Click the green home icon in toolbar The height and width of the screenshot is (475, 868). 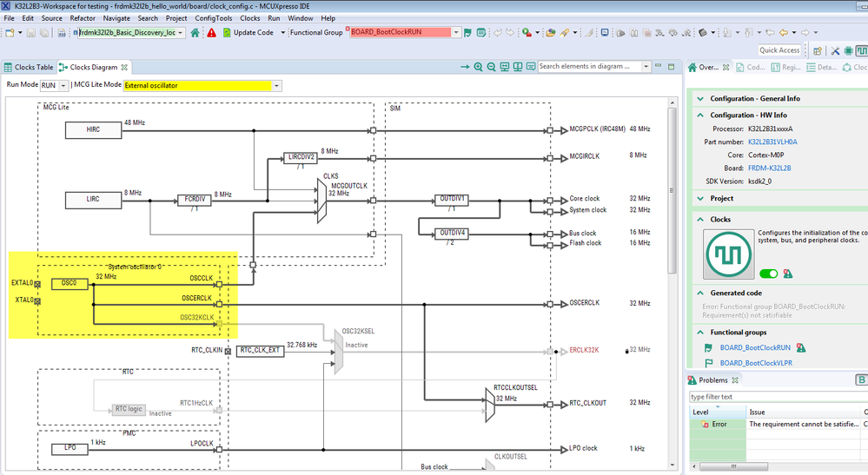pos(195,33)
